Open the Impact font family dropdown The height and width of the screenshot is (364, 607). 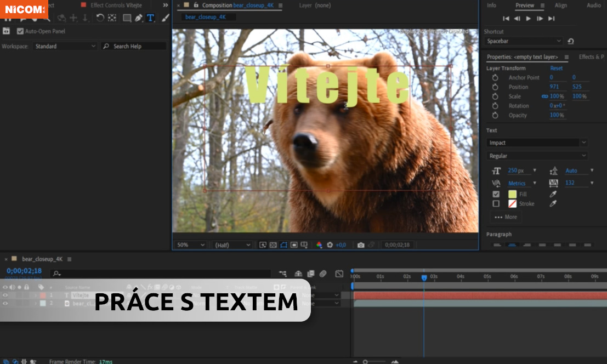point(537,143)
